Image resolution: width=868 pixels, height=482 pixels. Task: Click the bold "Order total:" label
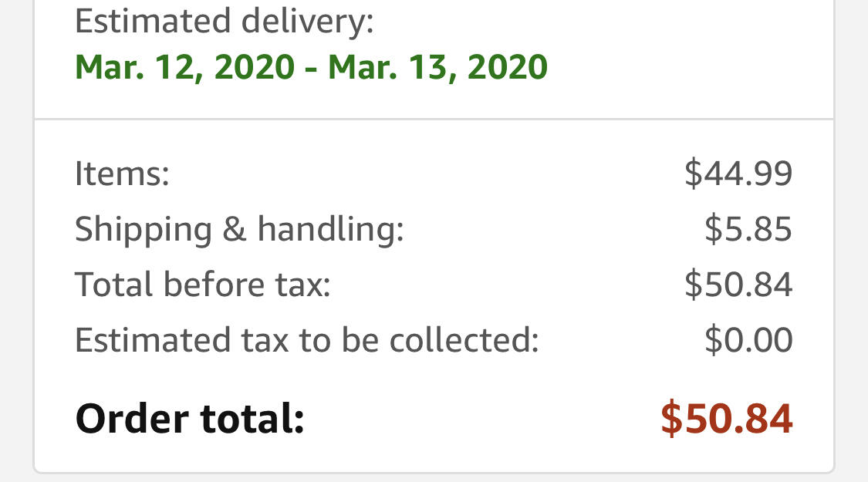(x=190, y=418)
